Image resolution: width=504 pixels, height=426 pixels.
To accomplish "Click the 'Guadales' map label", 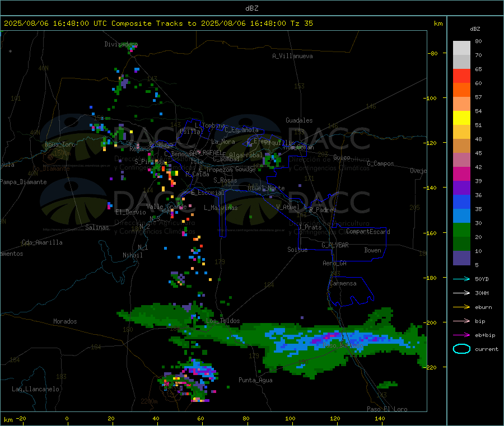I will [299, 120].
